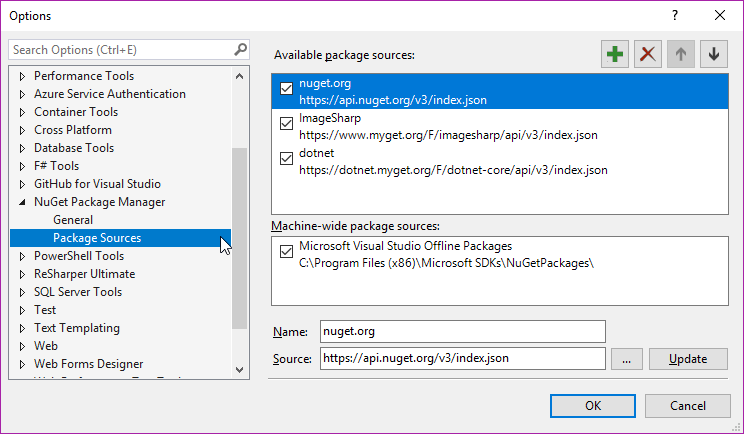Click the Update button
Viewport: 744px width, 434px height.
coord(687,360)
